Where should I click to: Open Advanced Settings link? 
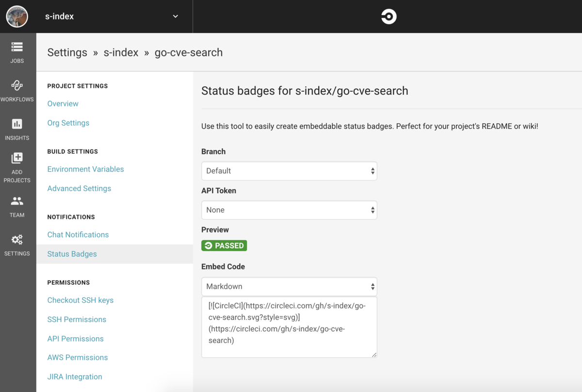79,189
